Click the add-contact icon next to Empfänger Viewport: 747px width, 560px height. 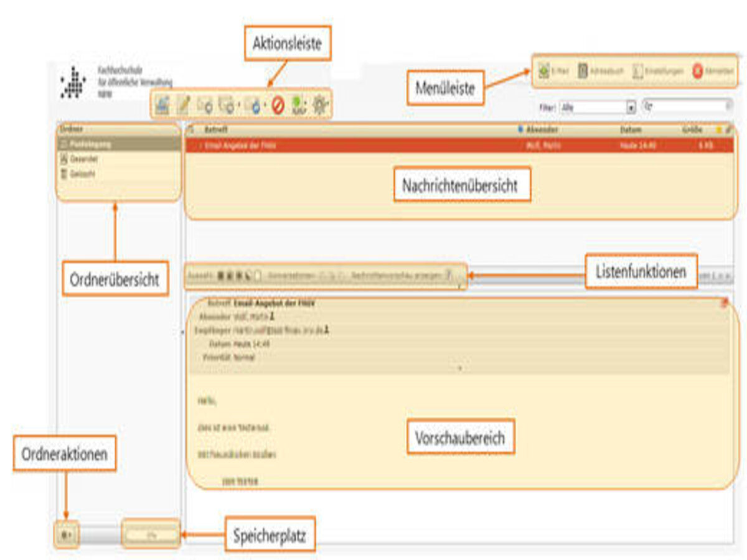click(x=326, y=330)
